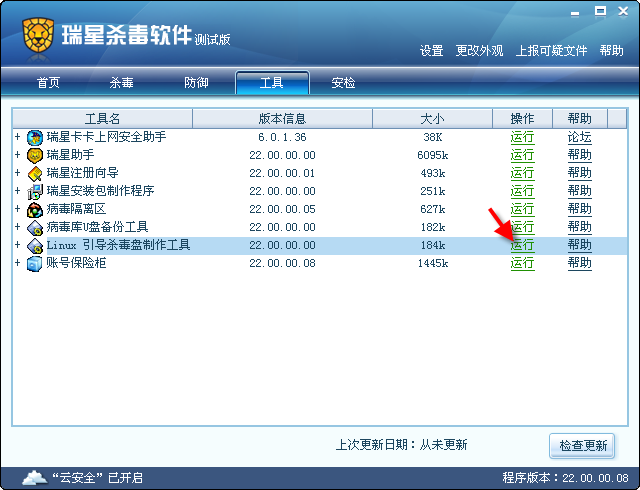This screenshot has height=490, width=640.
Task: Click the 病毒隔离区 icon
Action: point(35,209)
